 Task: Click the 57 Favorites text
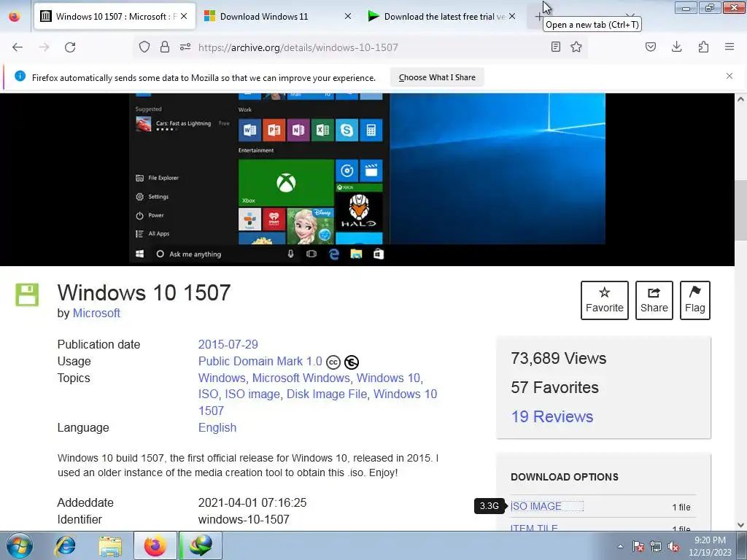[554, 388]
